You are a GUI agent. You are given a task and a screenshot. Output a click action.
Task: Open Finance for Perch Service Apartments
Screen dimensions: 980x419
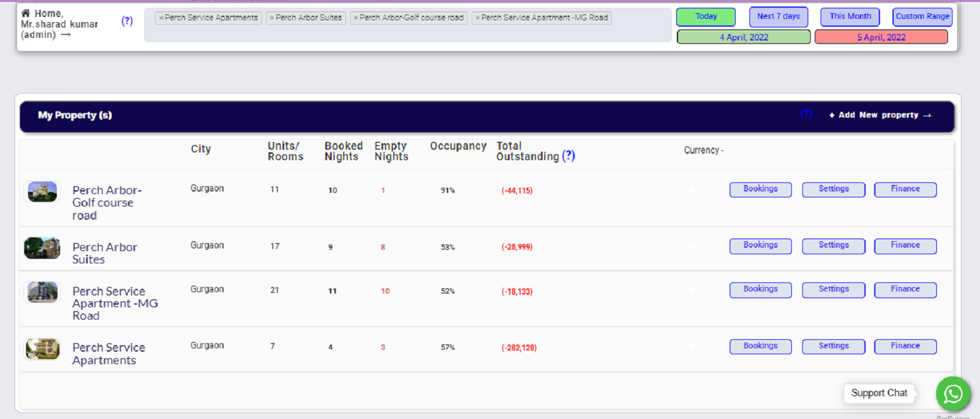coord(906,346)
